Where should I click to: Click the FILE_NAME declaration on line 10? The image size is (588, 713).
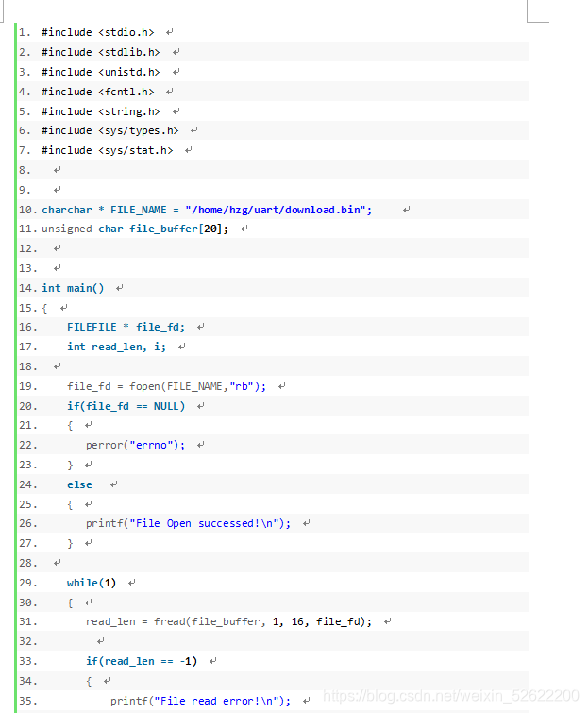(x=207, y=210)
